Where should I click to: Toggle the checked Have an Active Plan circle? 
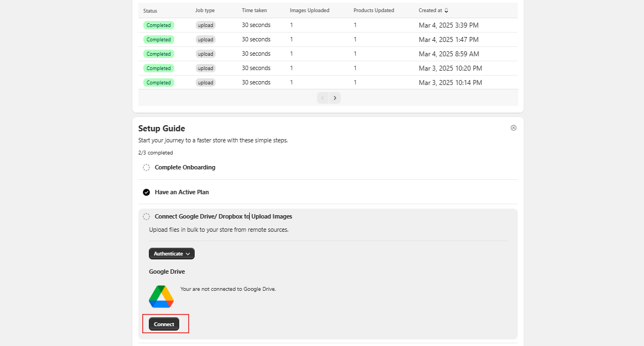coord(146,193)
